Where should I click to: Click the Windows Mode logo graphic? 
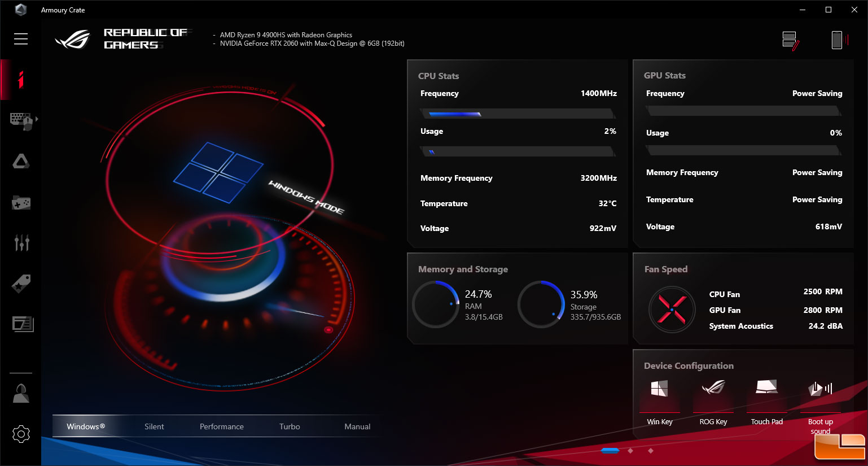(218, 173)
